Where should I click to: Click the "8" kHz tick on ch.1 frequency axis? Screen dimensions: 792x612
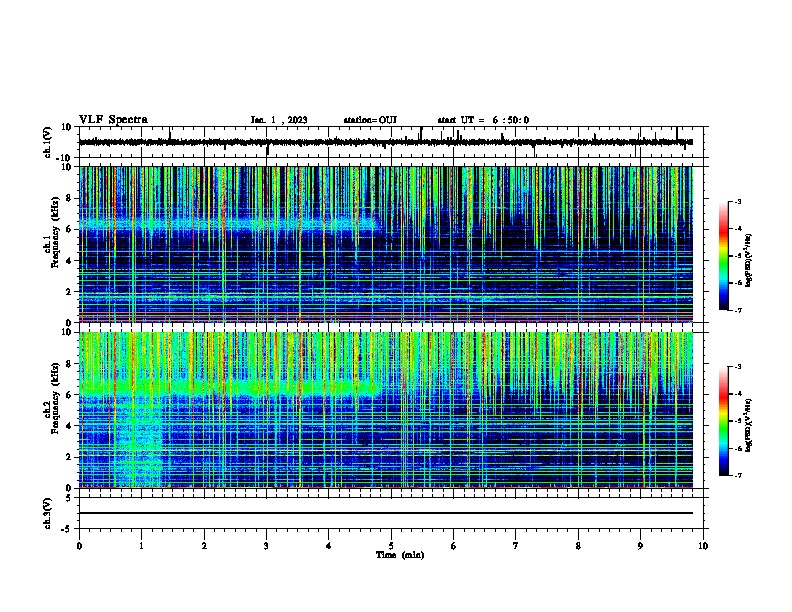70,198
